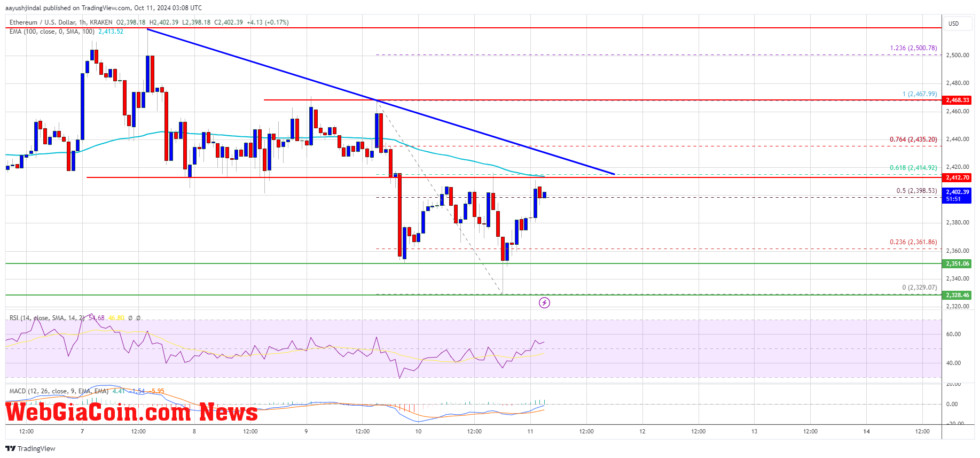
Task: Click the 2,480.00 price axis label
Action: 957,83
